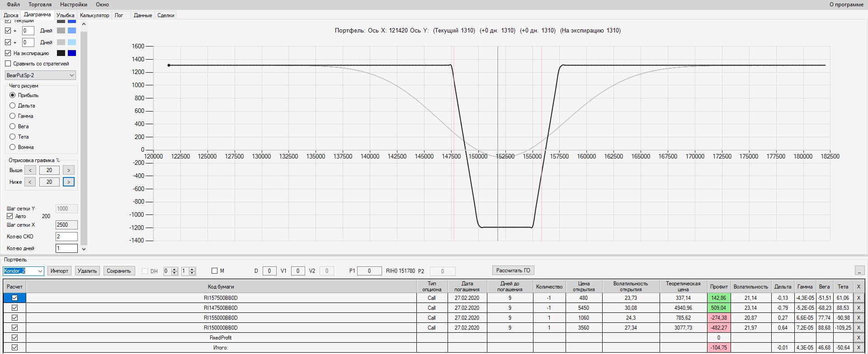Select the Прибыль radio button

click(x=13, y=95)
